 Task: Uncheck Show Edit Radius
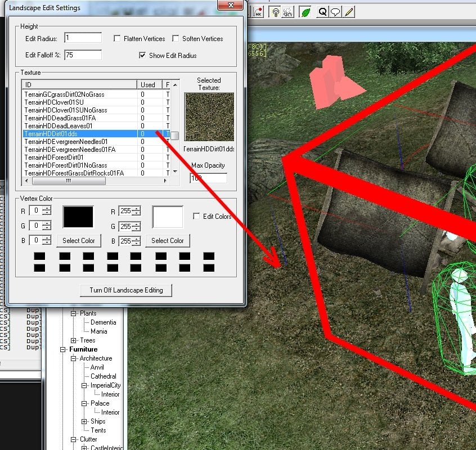click(142, 55)
